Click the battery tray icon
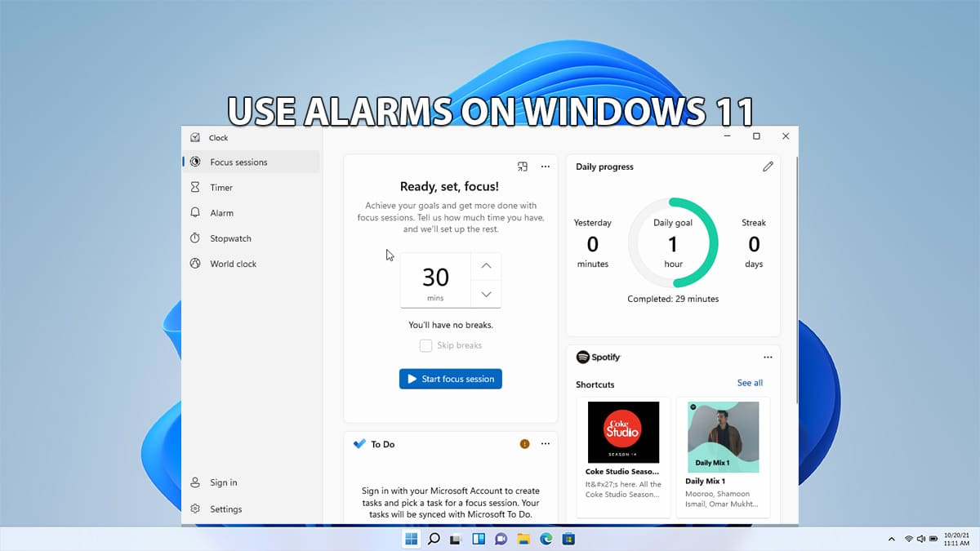Screen dimensions: 980x551 [x=933, y=540]
